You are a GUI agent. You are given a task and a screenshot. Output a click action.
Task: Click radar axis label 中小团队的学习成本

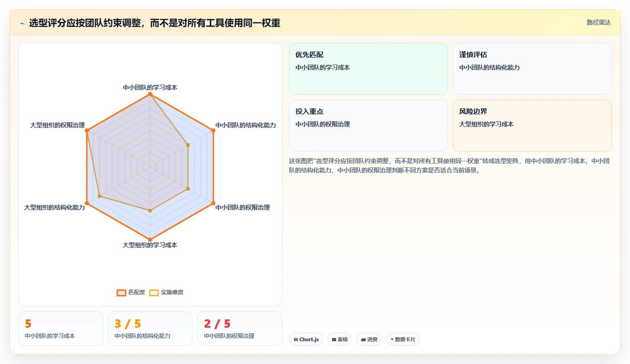tap(150, 87)
